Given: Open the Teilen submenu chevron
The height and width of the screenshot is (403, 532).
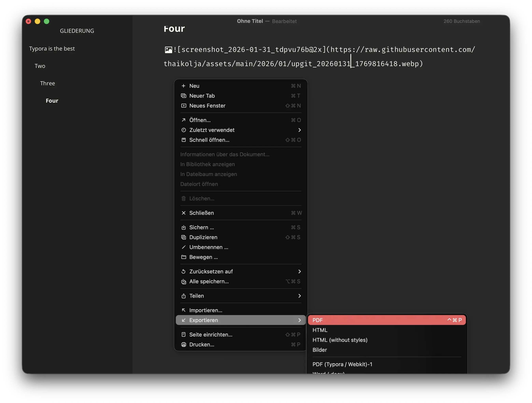Looking at the screenshot, I should click(300, 296).
